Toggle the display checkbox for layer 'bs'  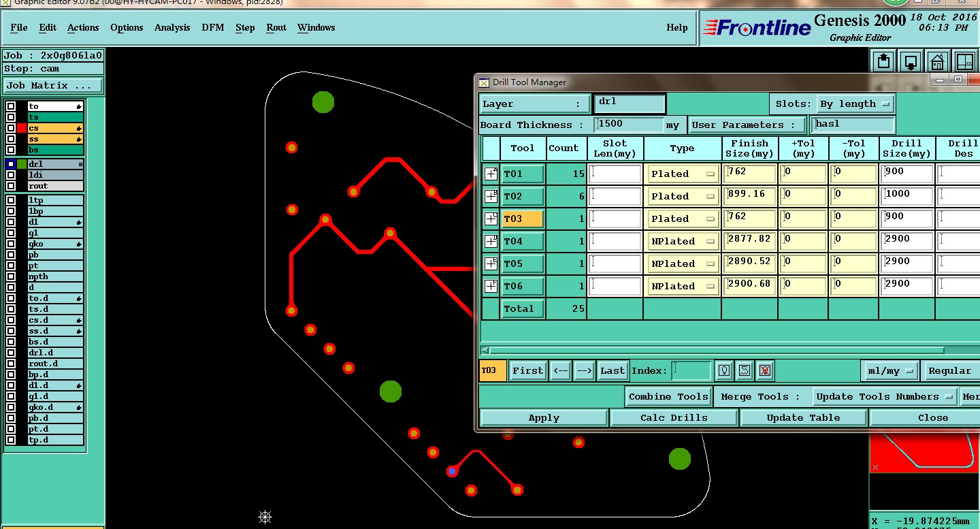tap(11, 150)
